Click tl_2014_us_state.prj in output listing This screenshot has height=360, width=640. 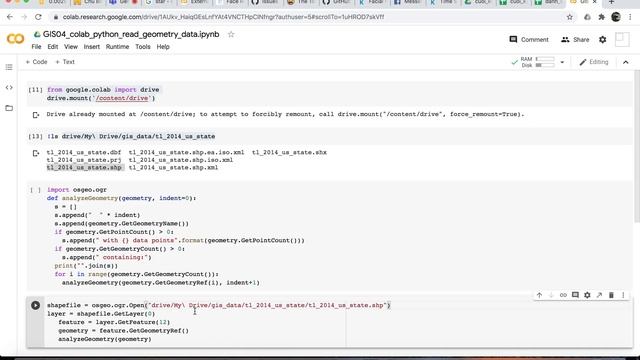click(84, 160)
